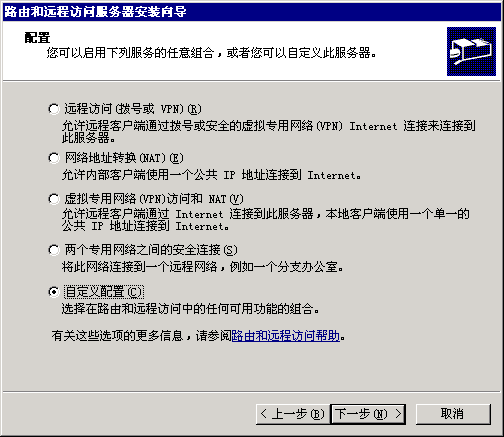Click description 允许内部客户端使用一个公共 IP 地址
Viewport: 504px width, 437px height.
[211, 175]
